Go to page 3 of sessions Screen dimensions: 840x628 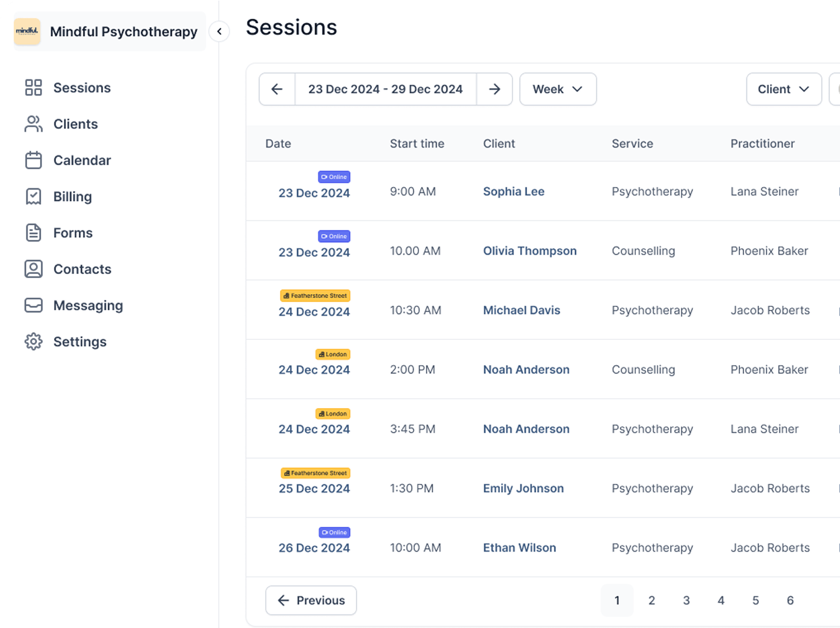686,600
